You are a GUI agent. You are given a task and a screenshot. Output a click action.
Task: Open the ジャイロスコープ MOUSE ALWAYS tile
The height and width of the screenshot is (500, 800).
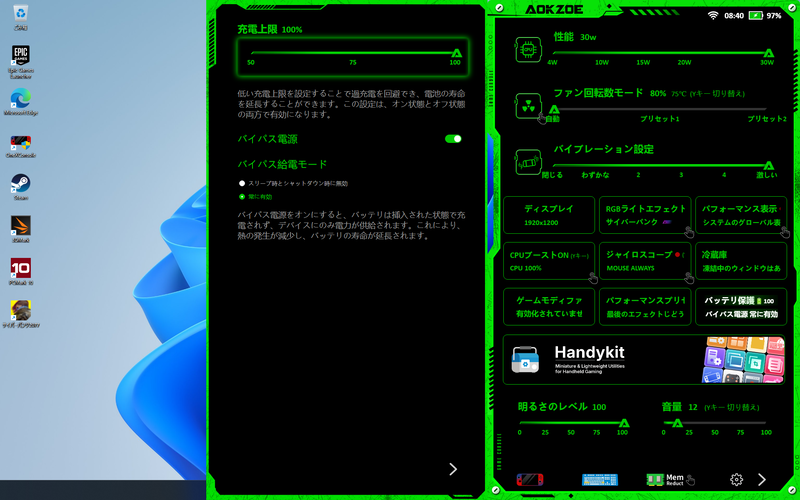(645, 261)
